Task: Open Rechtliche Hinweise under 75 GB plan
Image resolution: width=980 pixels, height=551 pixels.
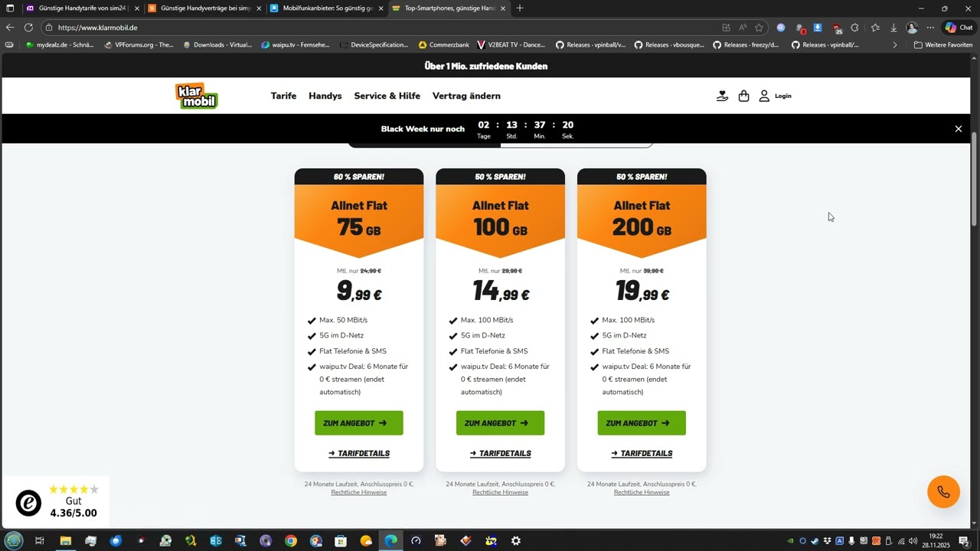Action: [x=359, y=492]
